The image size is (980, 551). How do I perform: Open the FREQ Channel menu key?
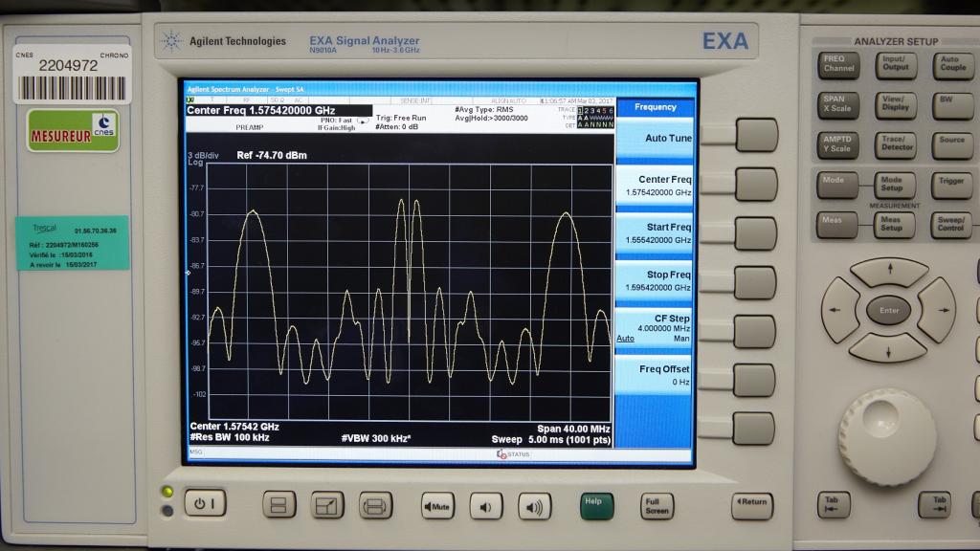pos(838,64)
